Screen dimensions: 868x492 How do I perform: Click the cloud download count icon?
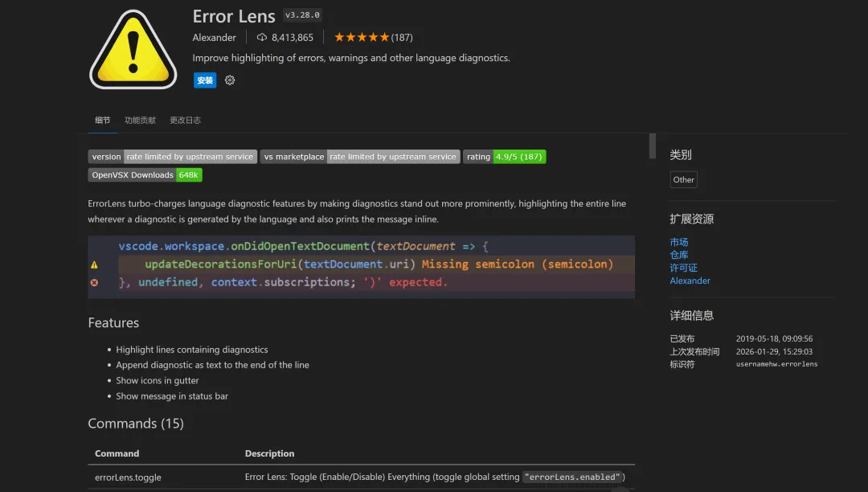click(x=261, y=37)
